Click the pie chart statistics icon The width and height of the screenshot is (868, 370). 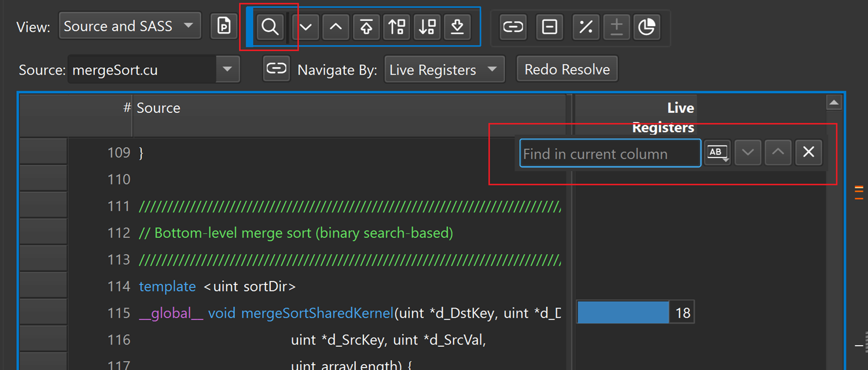647,26
